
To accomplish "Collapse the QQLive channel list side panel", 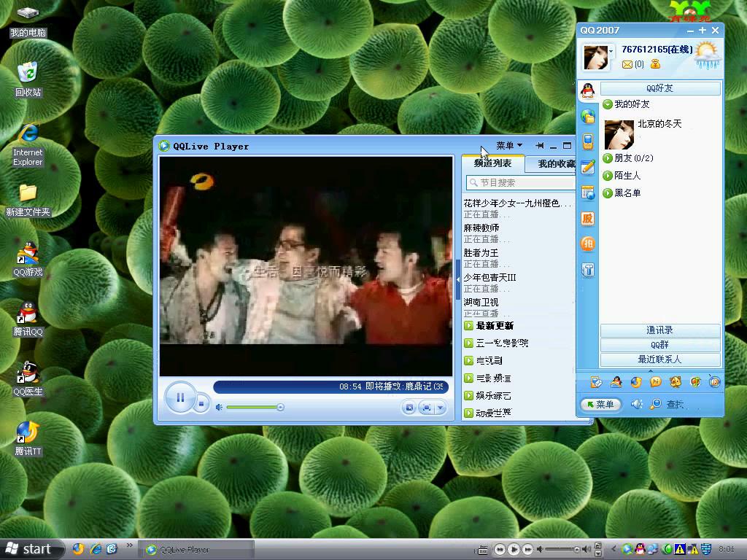I will 458,279.
